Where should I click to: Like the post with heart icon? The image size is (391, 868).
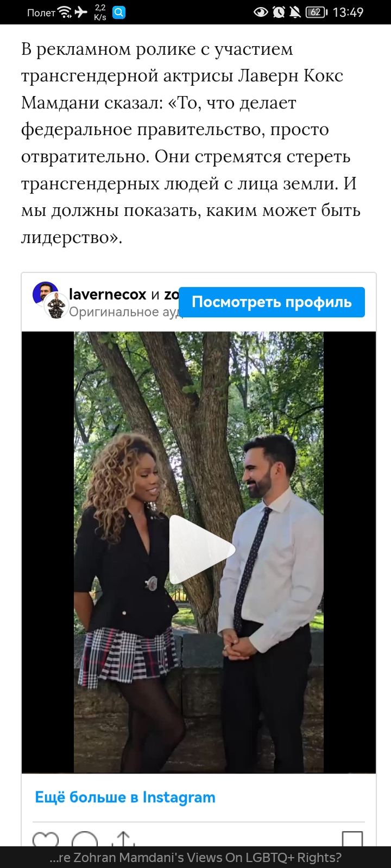46,839
